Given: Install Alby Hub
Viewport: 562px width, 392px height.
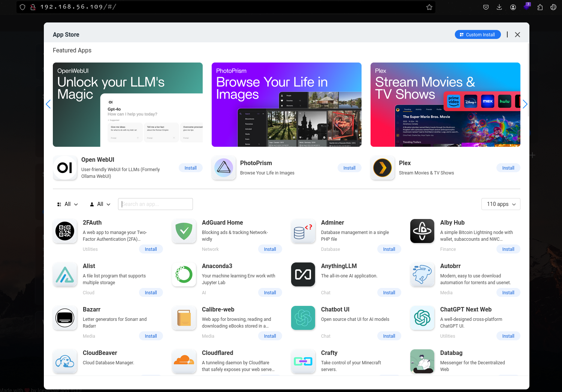Looking at the screenshot, I should (508, 249).
